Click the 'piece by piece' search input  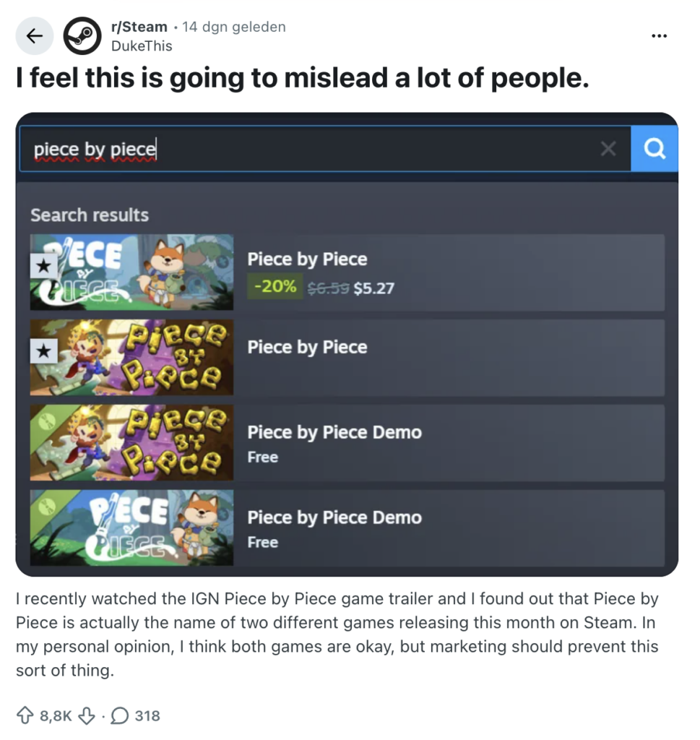(311, 150)
